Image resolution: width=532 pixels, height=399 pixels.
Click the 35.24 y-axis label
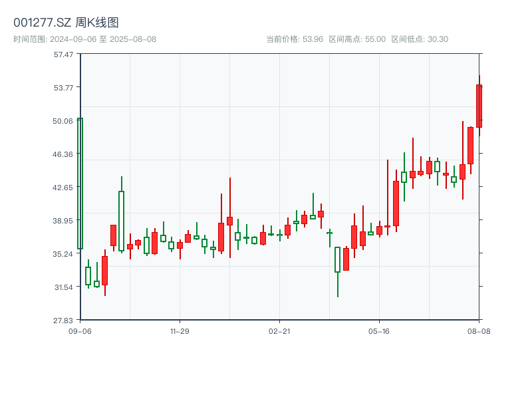click(x=64, y=254)
